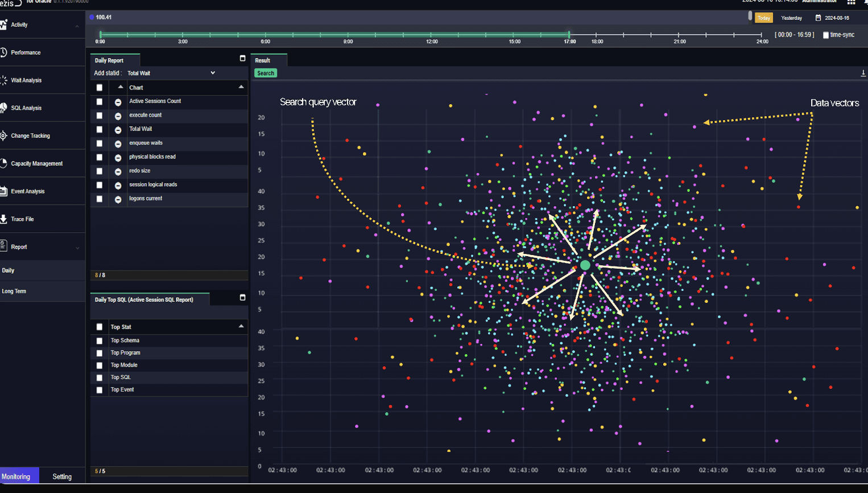Click the timeline at 12:00 mark
Image resolution: width=868 pixels, height=493 pixels.
(431, 35)
